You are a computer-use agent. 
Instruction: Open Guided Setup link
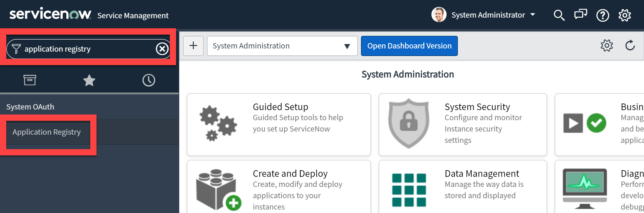[x=280, y=107]
